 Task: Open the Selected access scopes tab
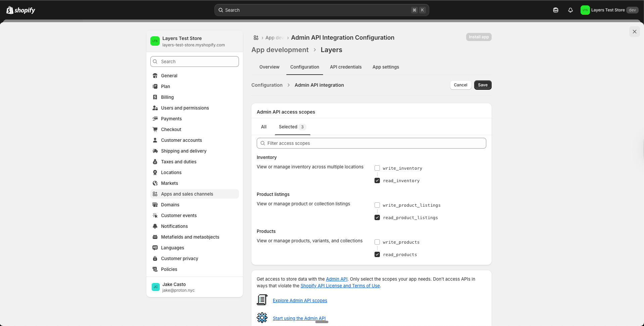[x=288, y=127]
